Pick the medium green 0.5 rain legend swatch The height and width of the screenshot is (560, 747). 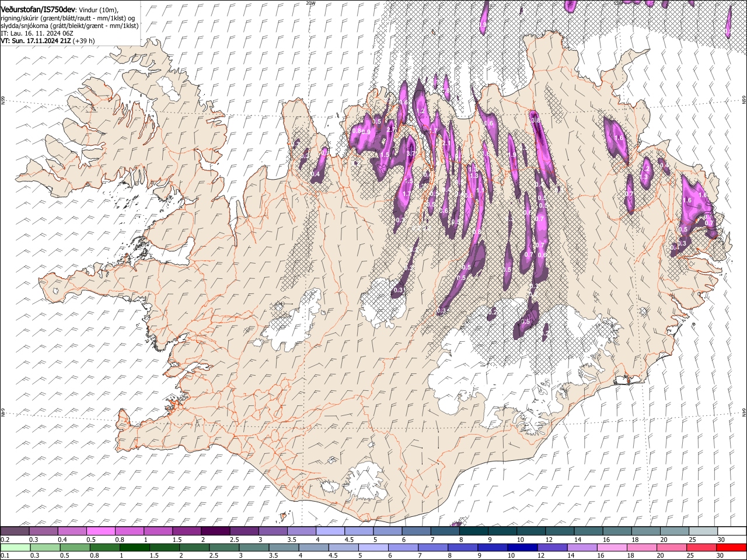point(75,548)
